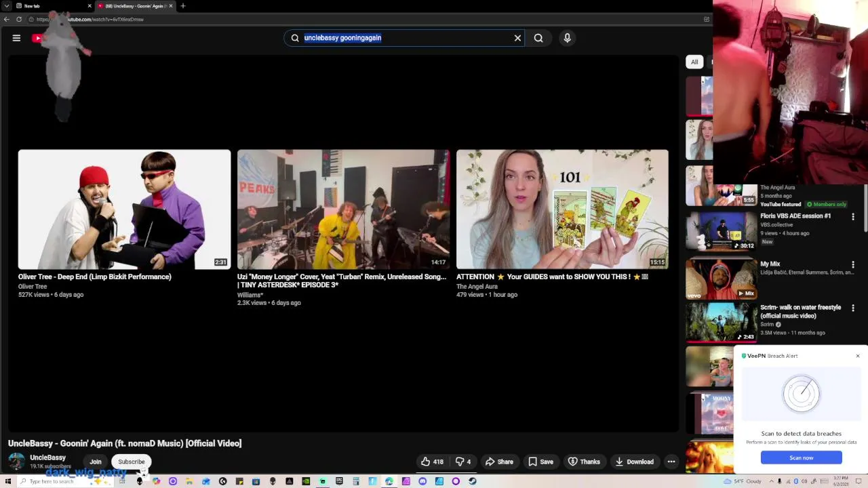The width and height of the screenshot is (868, 488).
Task: Open the Oliver Tree channel link
Action: [33, 287]
